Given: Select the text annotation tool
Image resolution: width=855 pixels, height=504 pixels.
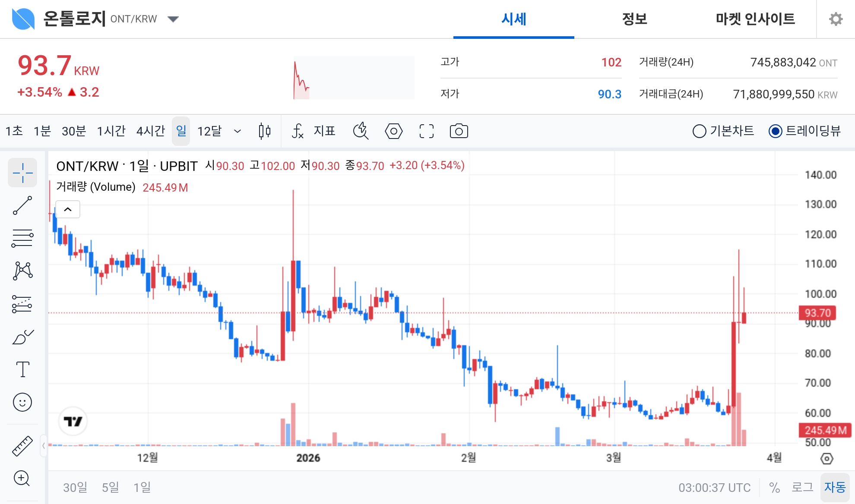Looking at the screenshot, I should click(22, 369).
